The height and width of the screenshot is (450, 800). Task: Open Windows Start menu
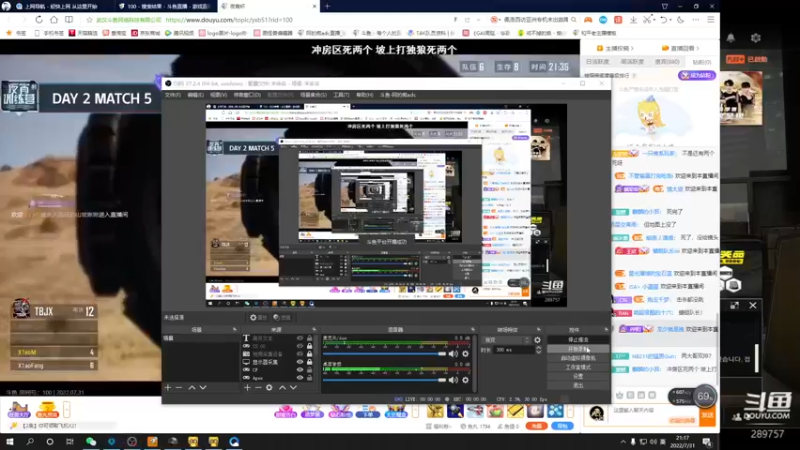coord(10,442)
